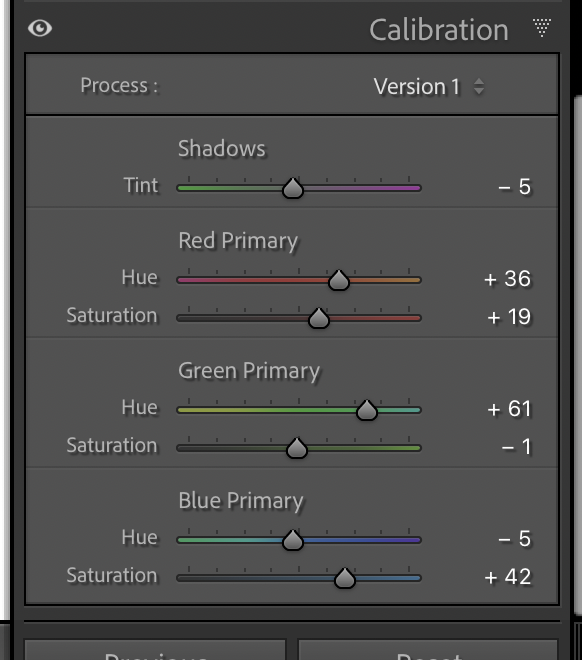The height and width of the screenshot is (660, 582).
Task: Click the Green Primary Hue value +61
Action: (x=509, y=409)
